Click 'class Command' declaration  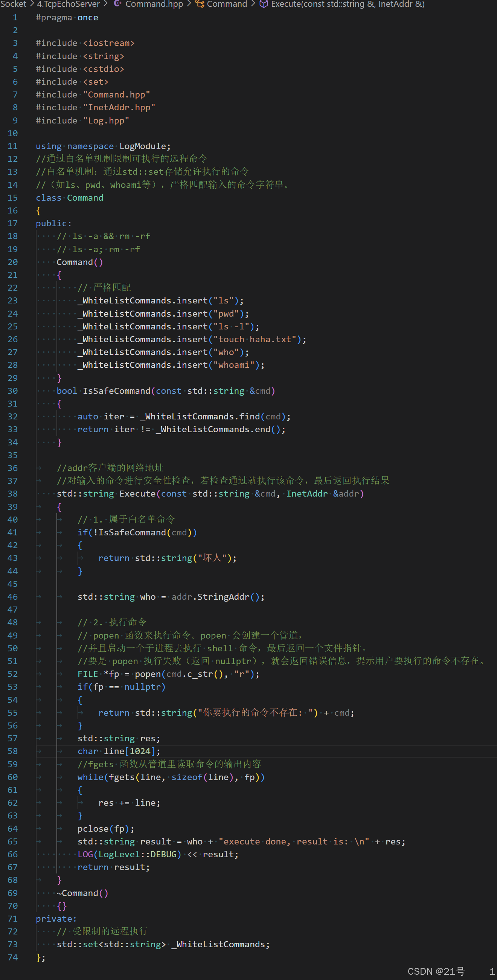point(70,198)
